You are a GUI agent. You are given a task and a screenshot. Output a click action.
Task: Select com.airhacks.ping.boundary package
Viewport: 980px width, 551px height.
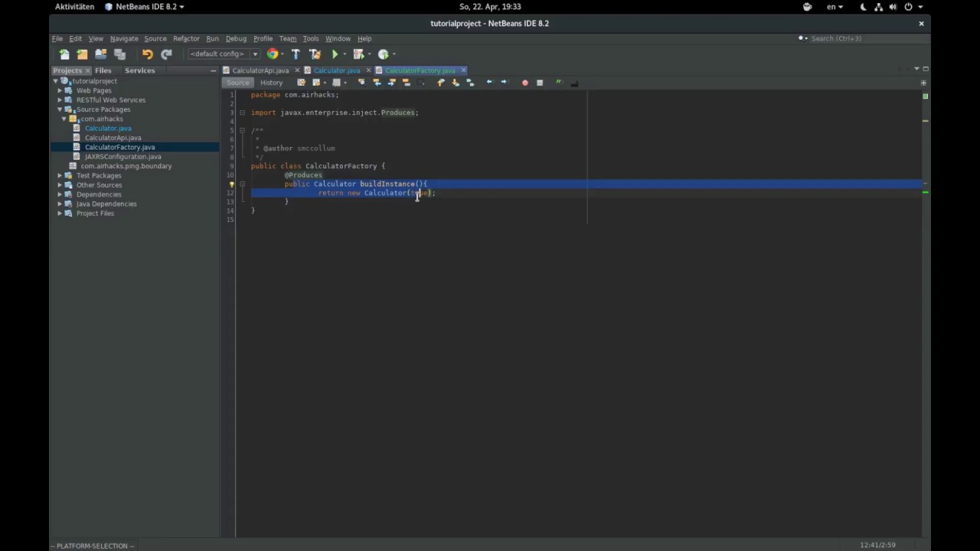(126, 166)
